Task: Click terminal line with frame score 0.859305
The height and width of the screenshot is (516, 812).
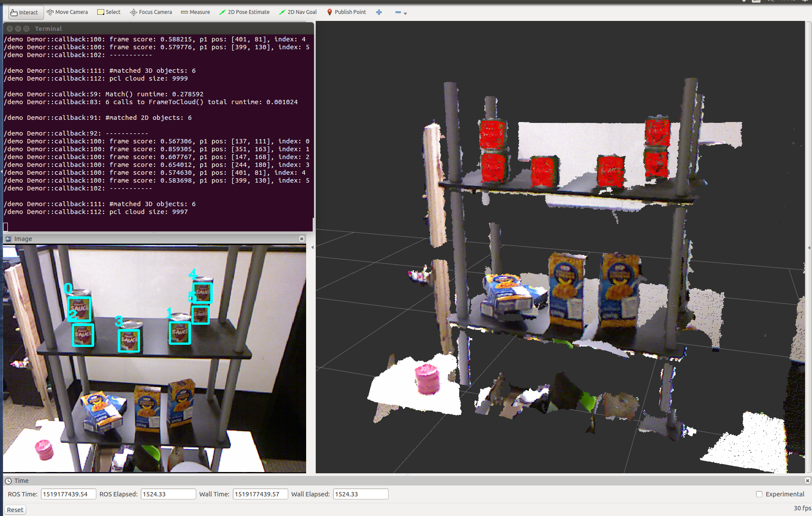Action: tap(157, 149)
